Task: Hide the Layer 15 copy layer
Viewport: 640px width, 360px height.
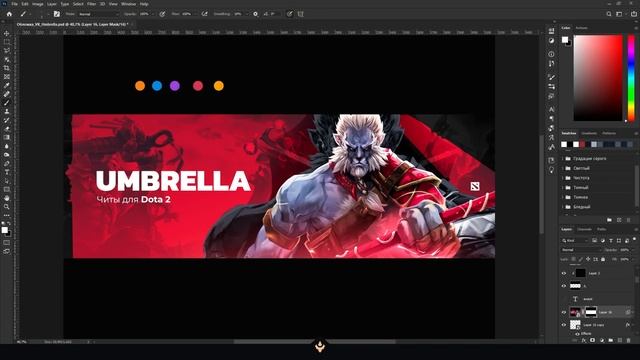Action: 564,325
